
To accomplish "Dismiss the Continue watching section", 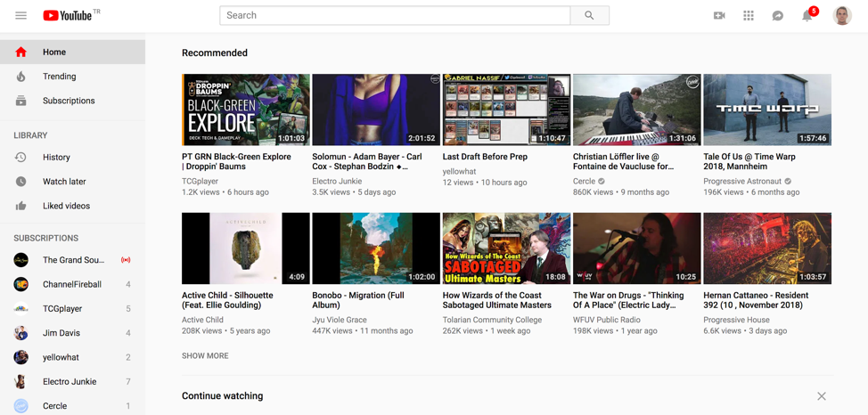I will [x=822, y=396].
